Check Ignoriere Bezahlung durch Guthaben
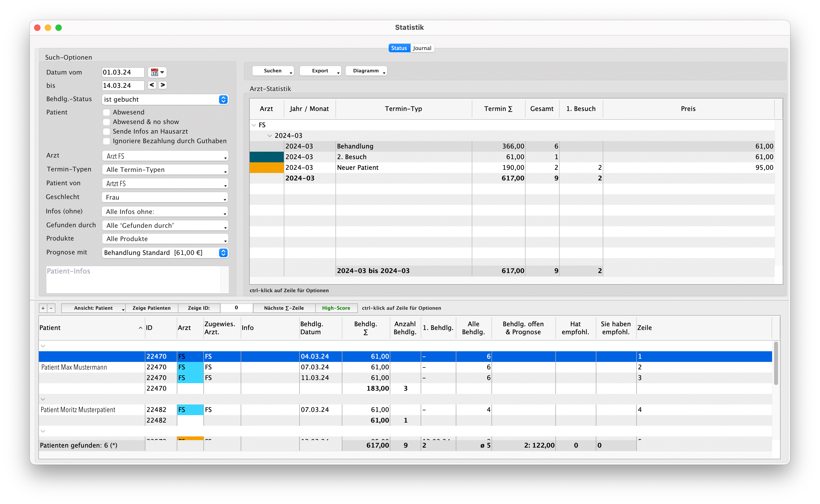This screenshot has height=504, width=820. point(106,141)
